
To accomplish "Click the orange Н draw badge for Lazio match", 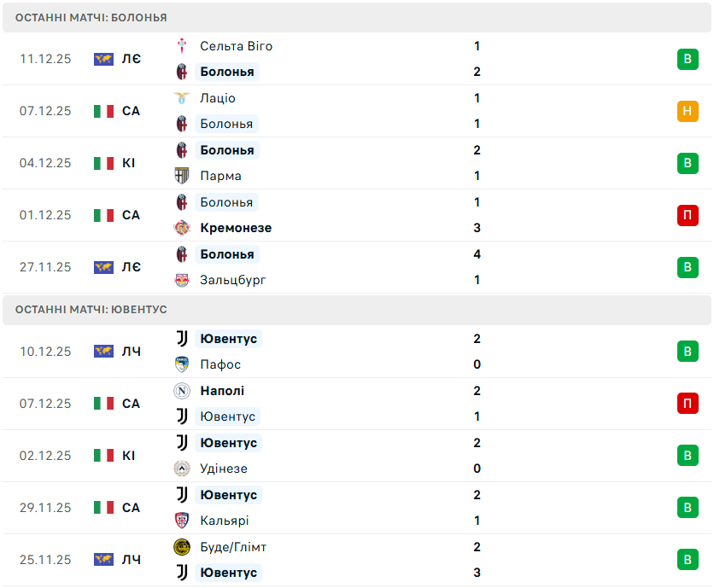I will [x=688, y=111].
